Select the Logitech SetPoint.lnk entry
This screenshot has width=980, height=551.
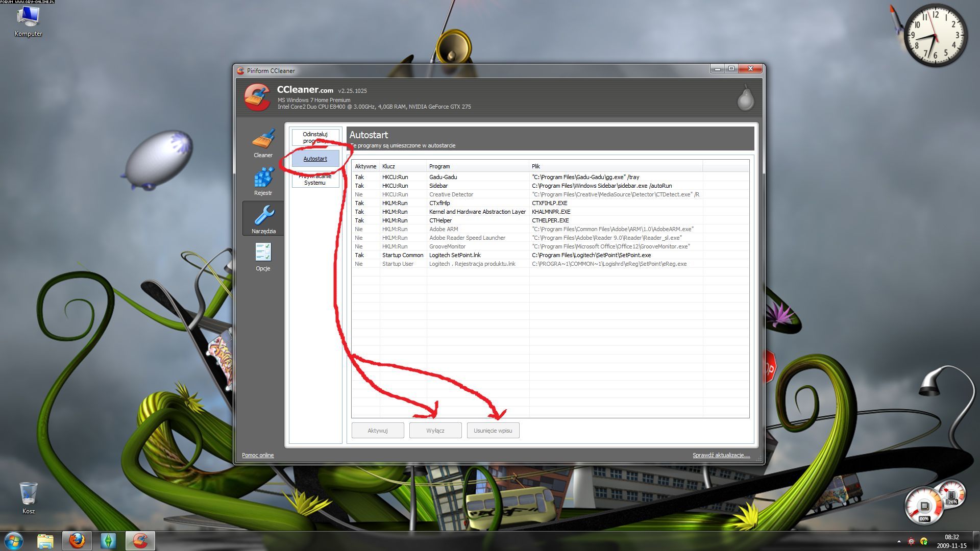550,255
